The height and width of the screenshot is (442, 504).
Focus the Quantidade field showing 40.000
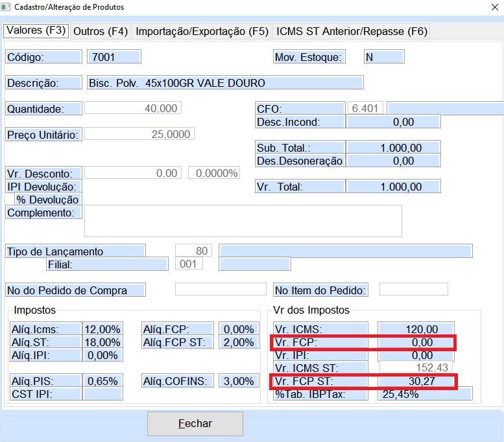[133, 109]
